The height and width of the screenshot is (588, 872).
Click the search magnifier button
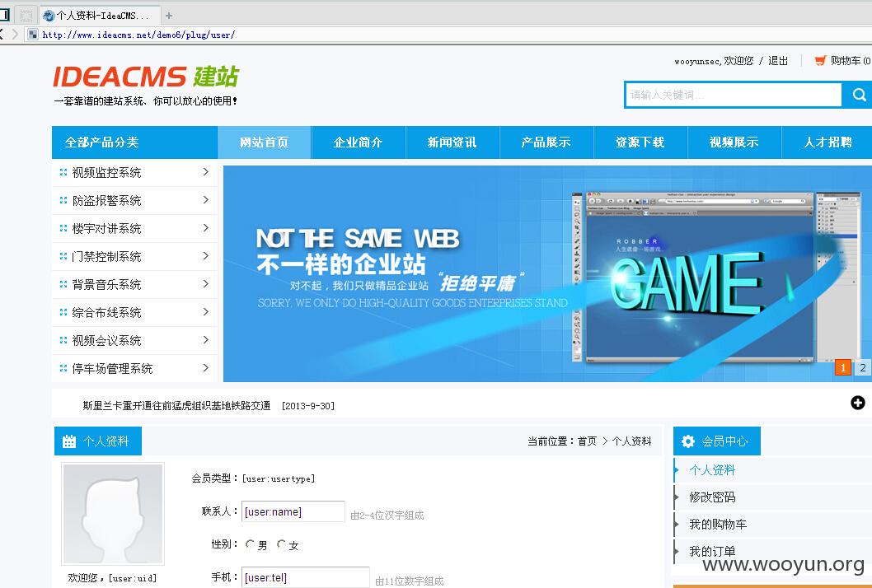click(x=858, y=95)
